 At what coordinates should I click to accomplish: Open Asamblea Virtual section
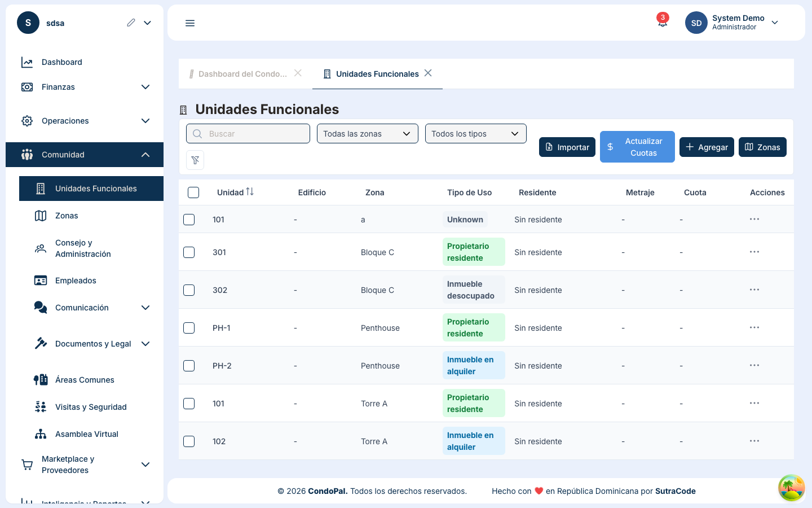coord(86,433)
